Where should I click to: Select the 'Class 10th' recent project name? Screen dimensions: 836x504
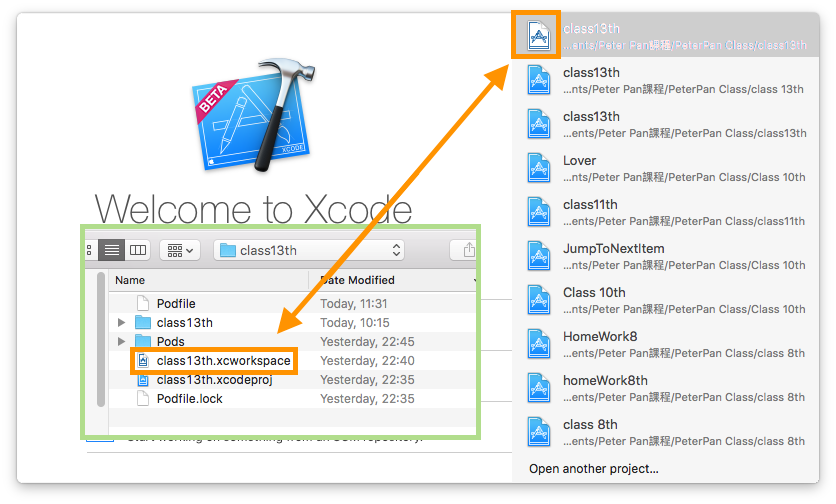coord(594,292)
